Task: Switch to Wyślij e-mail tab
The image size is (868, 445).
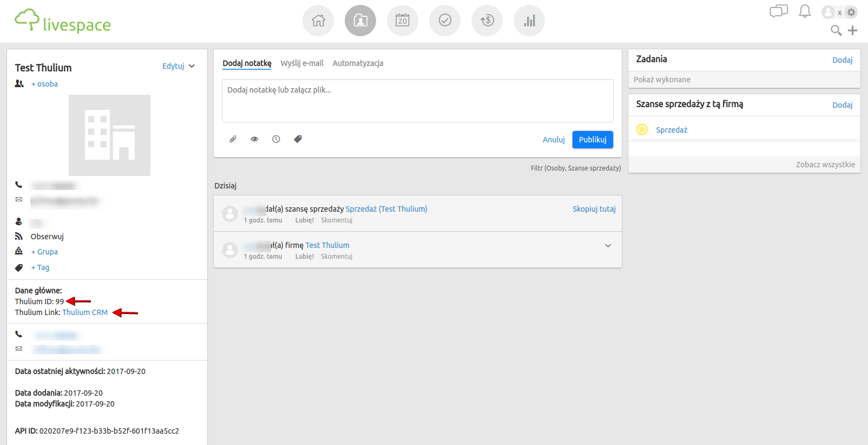Action: [302, 63]
